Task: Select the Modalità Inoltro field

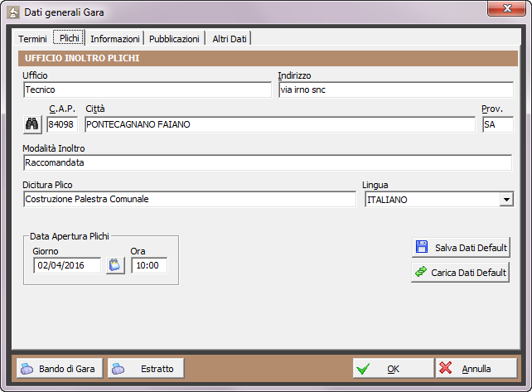Action: point(267,163)
